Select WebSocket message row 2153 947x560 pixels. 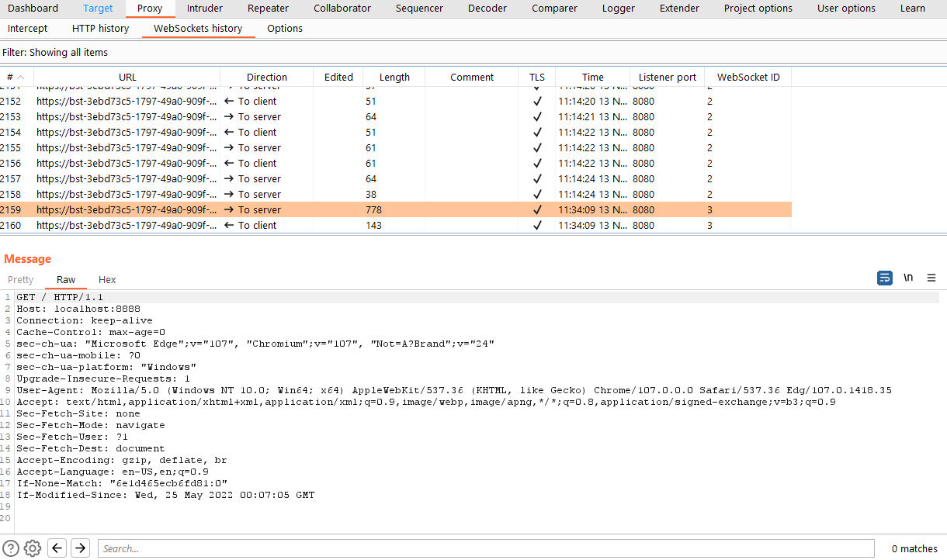[396, 116]
